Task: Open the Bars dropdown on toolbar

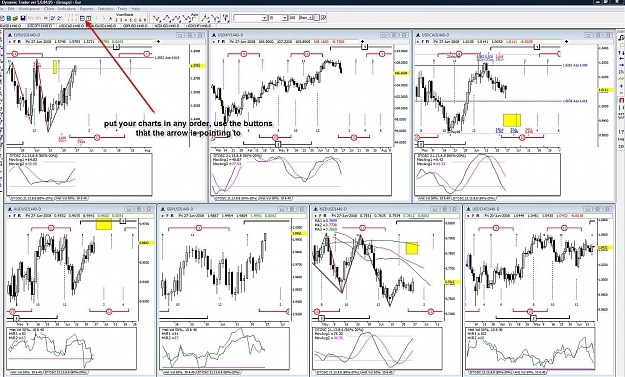Action: [x=310, y=18]
